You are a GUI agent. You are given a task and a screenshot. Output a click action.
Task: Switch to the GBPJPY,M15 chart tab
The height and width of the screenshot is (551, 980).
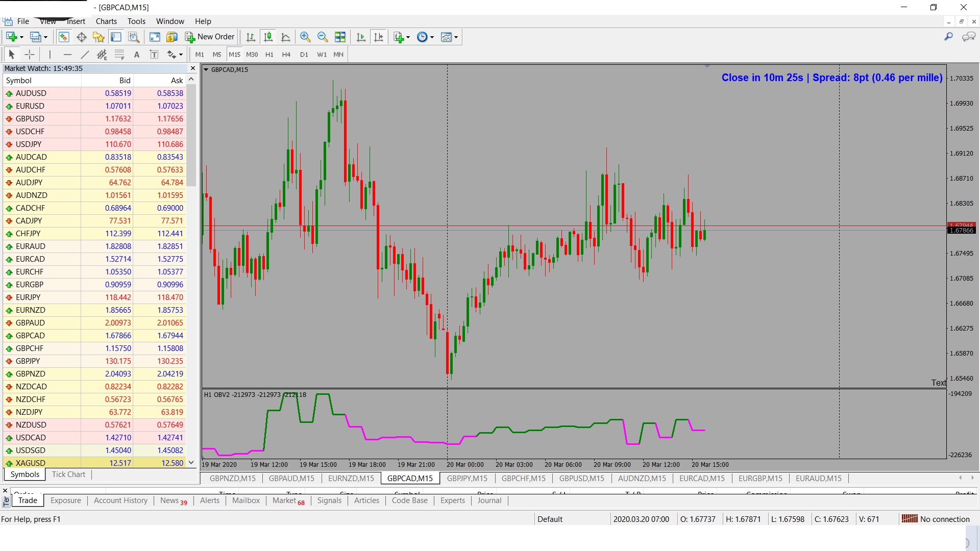pos(467,478)
